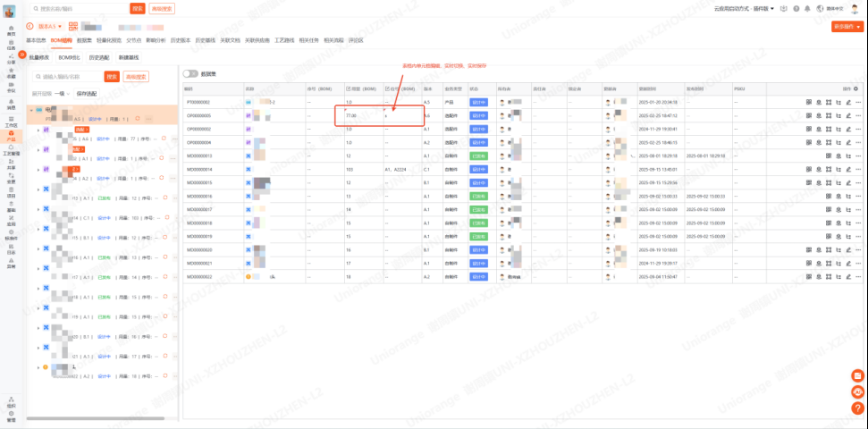Open column settings gear in 操作 header
This screenshot has width=868, height=429.
pyautogui.click(x=855, y=89)
